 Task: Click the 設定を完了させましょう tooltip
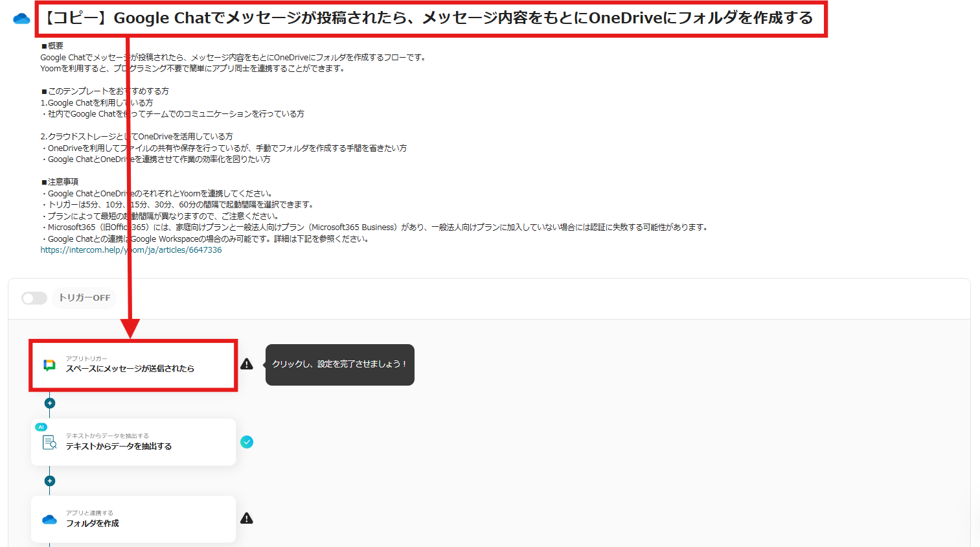click(339, 365)
